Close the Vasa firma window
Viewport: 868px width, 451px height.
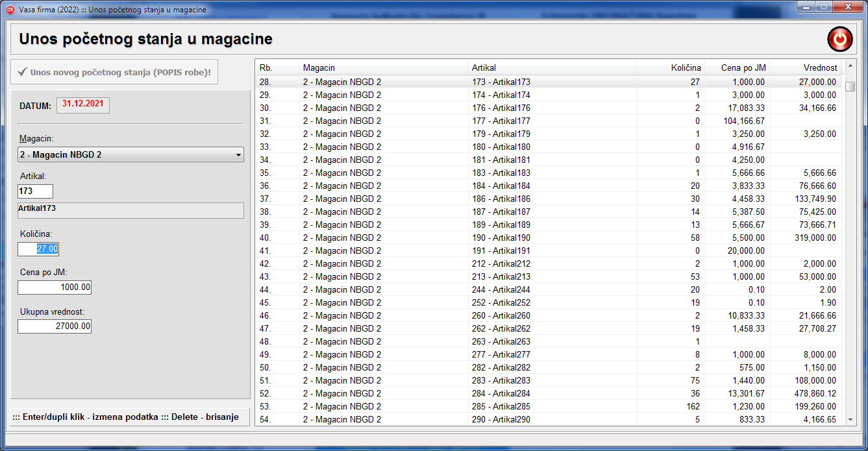coord(847,7)
